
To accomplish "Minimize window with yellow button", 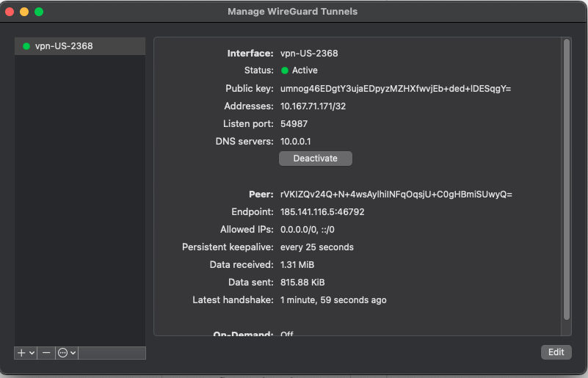I will pos(24,12).
